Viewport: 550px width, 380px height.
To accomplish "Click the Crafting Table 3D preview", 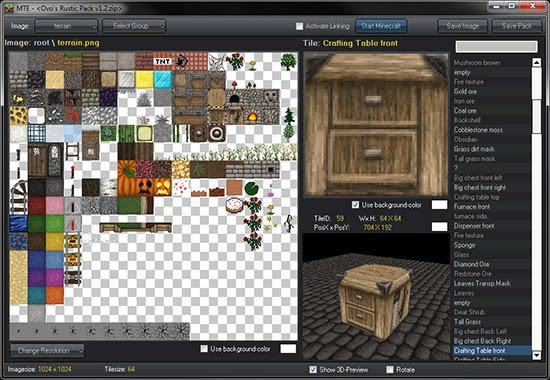I will pos(376,297).
